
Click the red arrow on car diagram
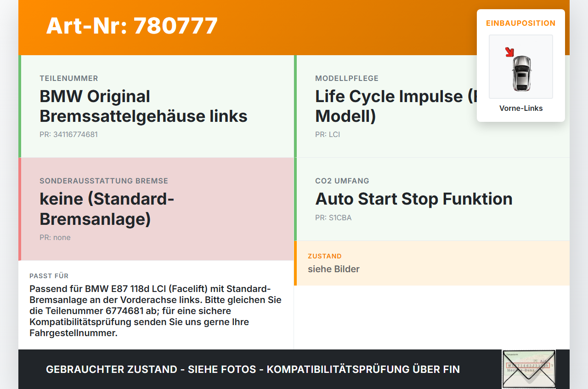tap(509, 51)
